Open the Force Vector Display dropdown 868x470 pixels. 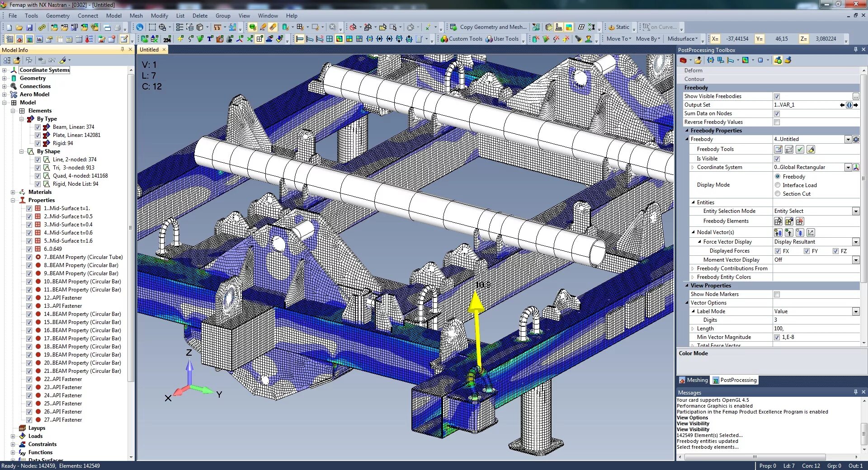pos(856,242)
